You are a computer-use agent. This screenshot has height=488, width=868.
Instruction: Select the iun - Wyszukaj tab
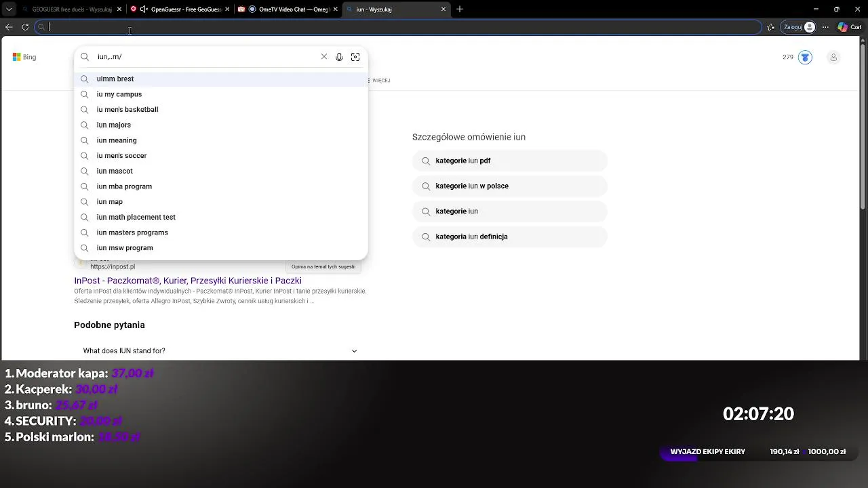397,9
